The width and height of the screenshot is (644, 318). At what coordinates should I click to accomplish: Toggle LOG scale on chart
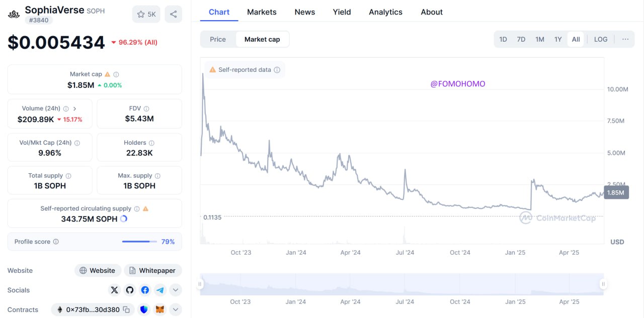(601, 39)
